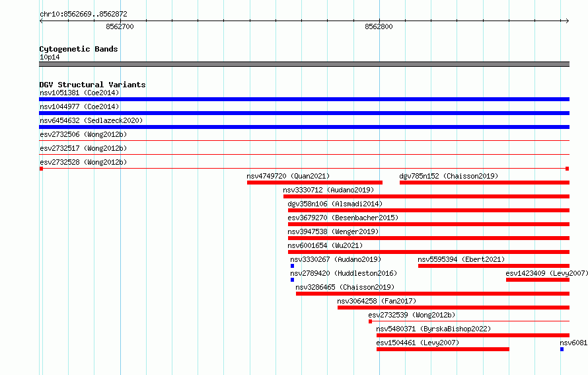588x375 pixels.
Task: Open esv2732539 (Wong2012b) label
Action: [x=412, y=315]
